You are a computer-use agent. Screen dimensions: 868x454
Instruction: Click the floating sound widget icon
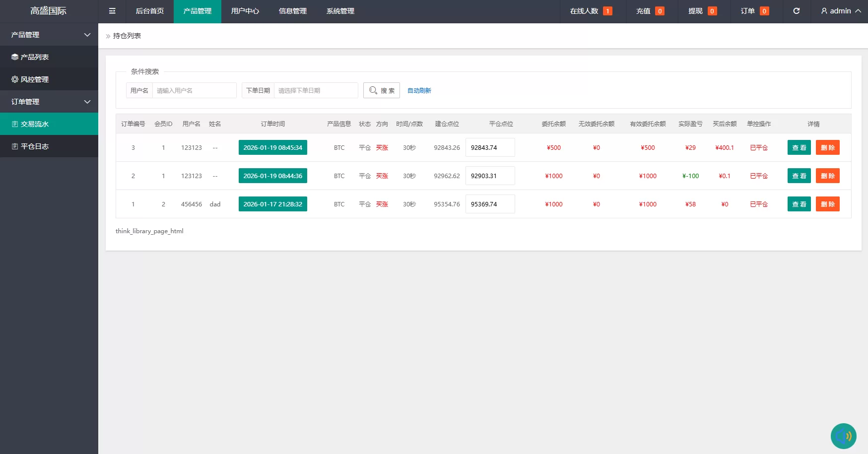click(843, 436)
